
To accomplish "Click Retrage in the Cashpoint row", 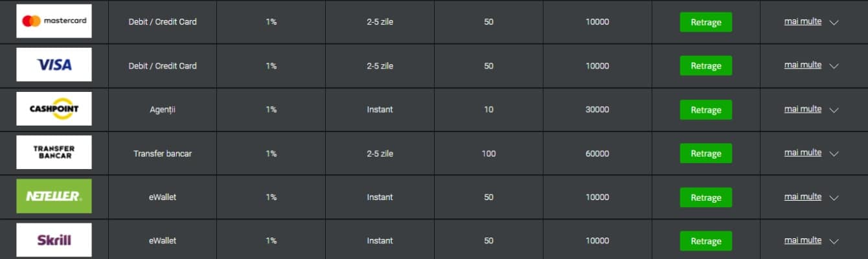I will (706, 109).
